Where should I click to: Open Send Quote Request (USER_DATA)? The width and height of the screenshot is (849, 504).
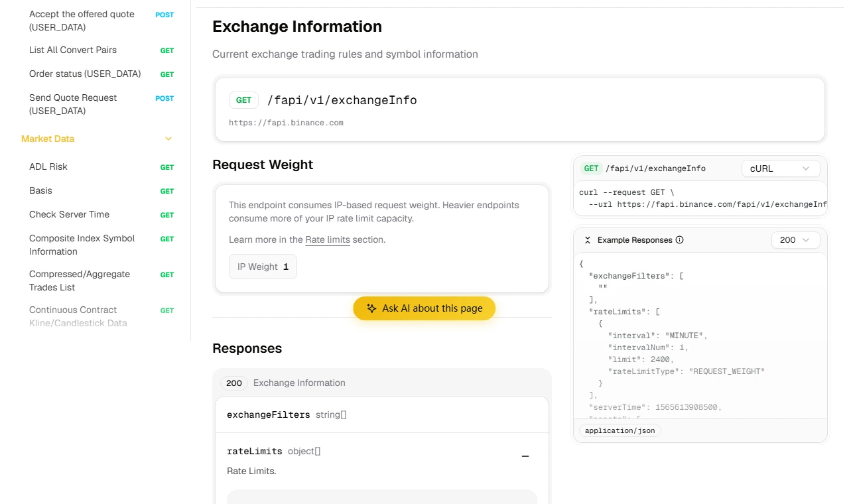[73, 104]
